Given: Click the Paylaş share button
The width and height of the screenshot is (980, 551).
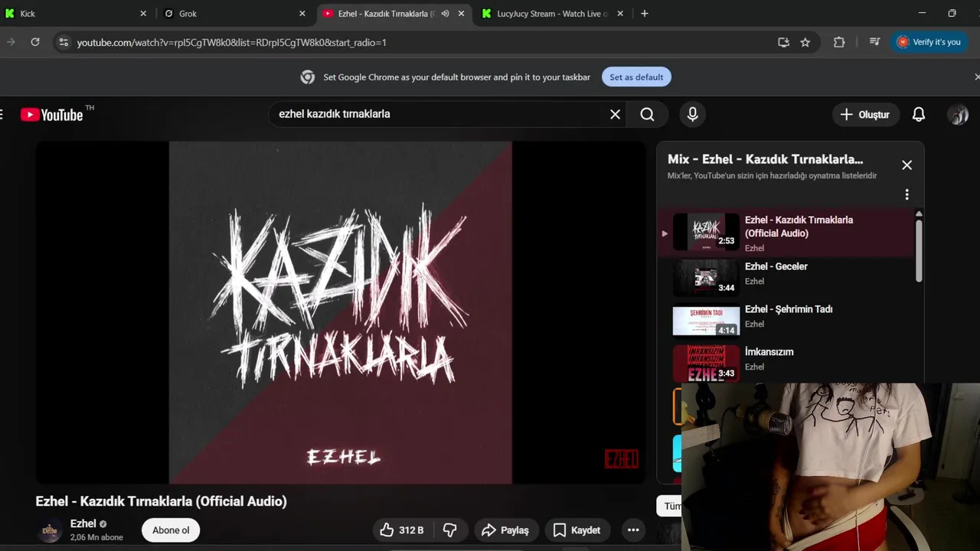Looking at the screenshot, I should click(x=505, y=530).
